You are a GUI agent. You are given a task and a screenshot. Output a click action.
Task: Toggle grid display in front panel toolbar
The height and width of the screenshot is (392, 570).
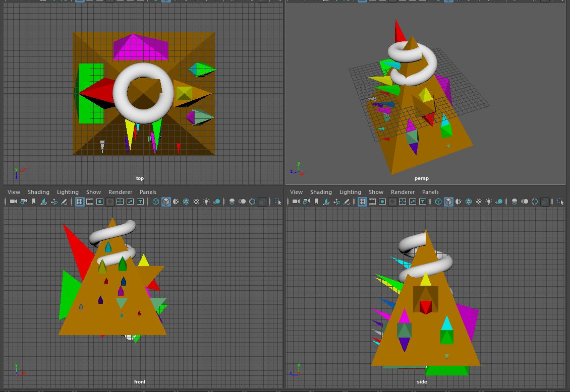pyautogui.click(x=80, y=202)
